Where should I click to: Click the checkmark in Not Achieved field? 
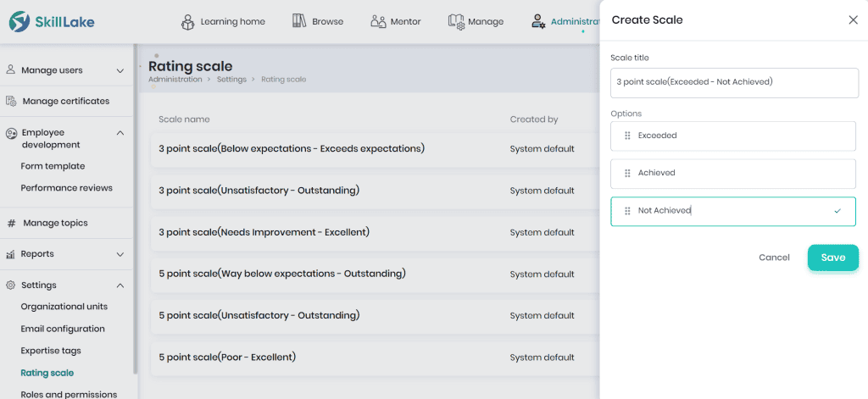pos(837,211)
